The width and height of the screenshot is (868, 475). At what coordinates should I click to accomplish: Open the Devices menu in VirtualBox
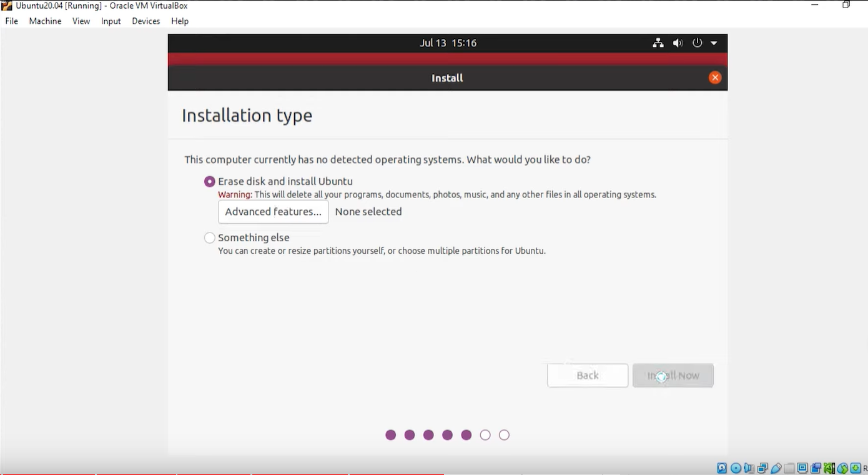(145, 21)
